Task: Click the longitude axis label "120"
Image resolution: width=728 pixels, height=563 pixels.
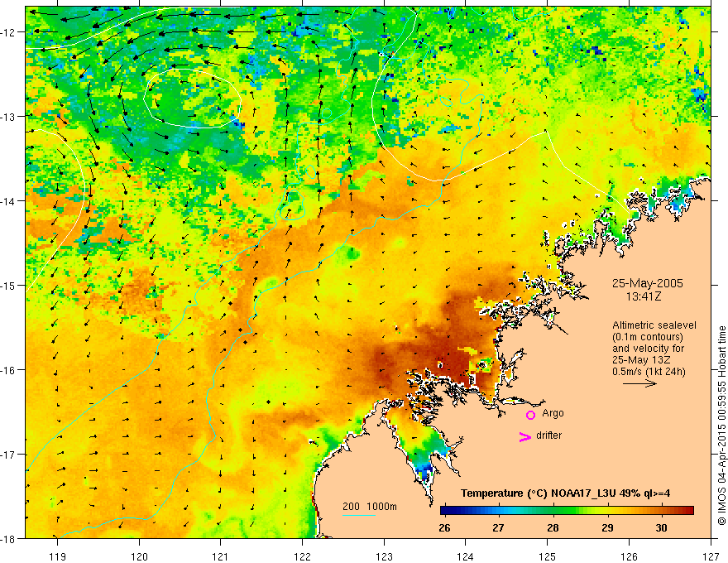Action: tap(139, 556)
